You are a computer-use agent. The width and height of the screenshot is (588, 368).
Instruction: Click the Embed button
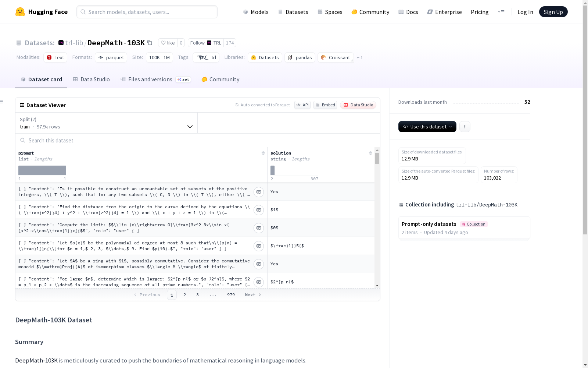(x=325, y=105)
